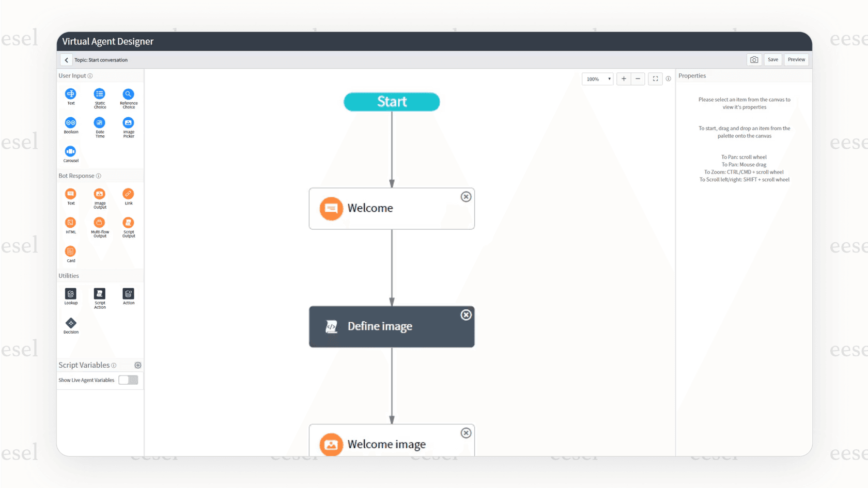
Task: Click the Save button
Action: coord(772,59)
